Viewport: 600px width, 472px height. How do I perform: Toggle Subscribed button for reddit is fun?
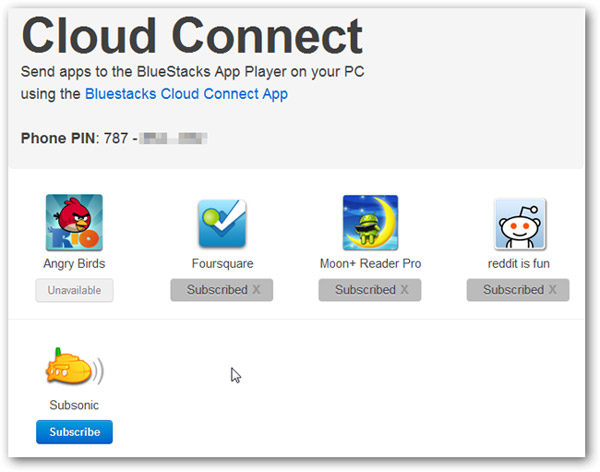click(x=512, y=290)
